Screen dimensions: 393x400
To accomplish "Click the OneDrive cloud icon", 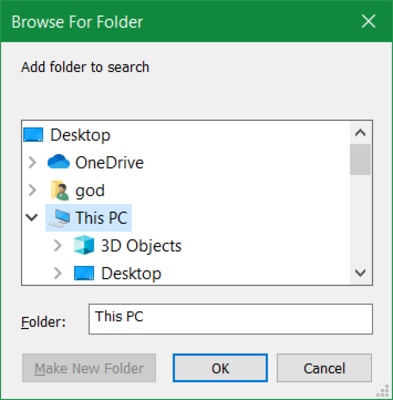I will click(x=58, y=162).
